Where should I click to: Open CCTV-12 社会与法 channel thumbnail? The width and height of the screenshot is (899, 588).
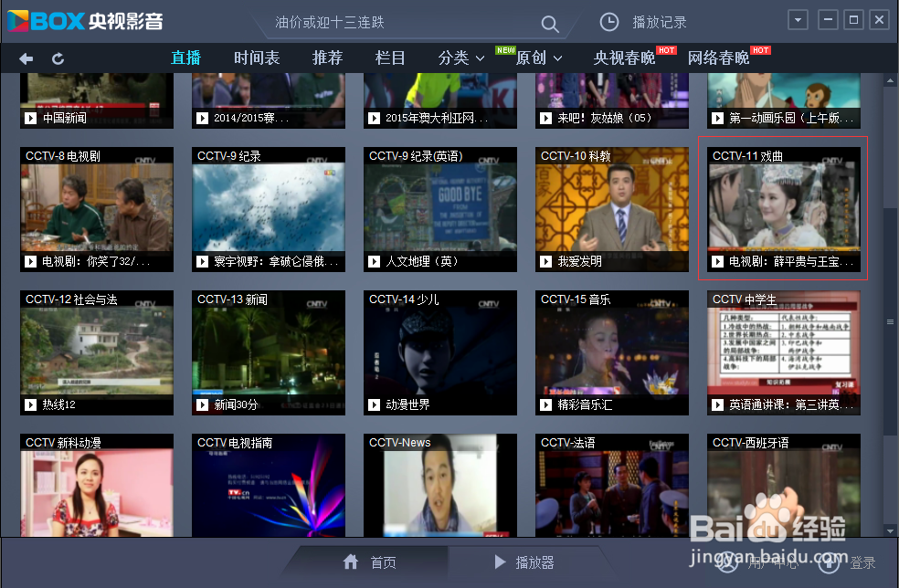(97, 352)
